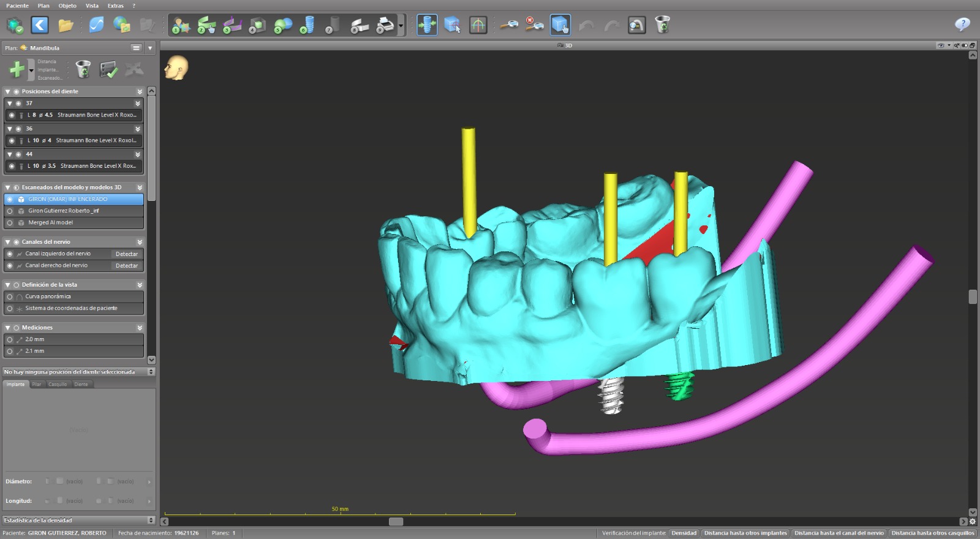Click Detectar for Canal derecho del nervio

127,266
